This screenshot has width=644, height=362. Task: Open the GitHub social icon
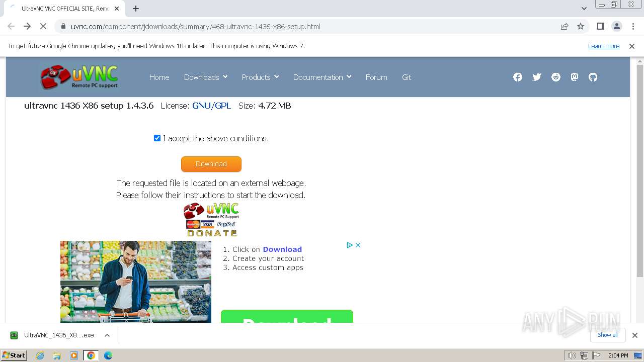click(x=593, y=77)
